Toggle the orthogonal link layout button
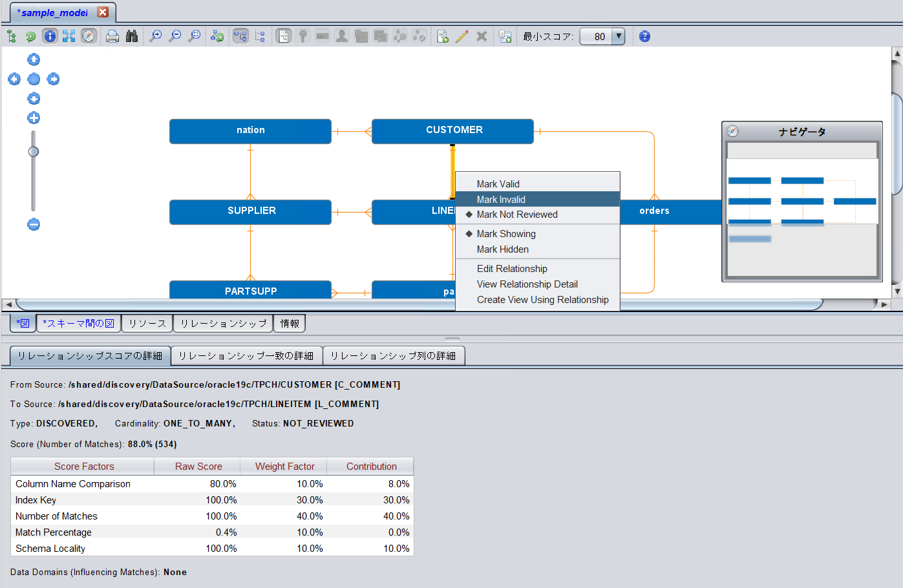Screen dimensions: 903x588 click(x=240, y=36)
